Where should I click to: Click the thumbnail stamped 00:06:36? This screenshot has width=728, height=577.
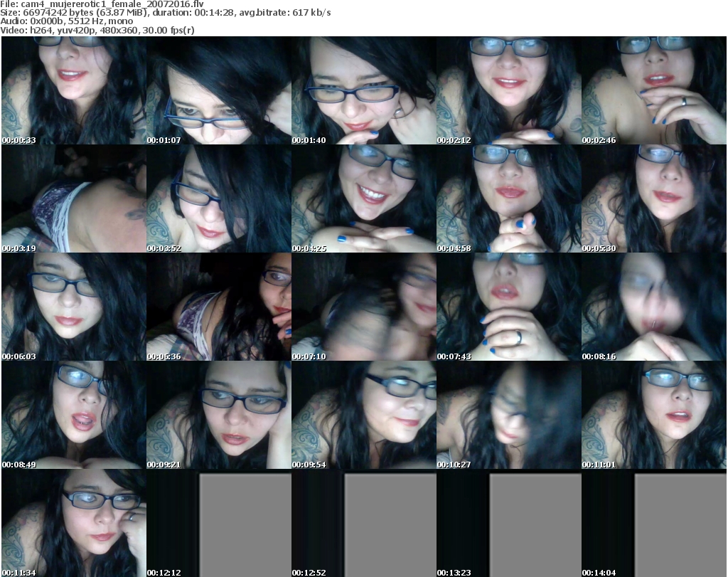click(x=219, y=307)
